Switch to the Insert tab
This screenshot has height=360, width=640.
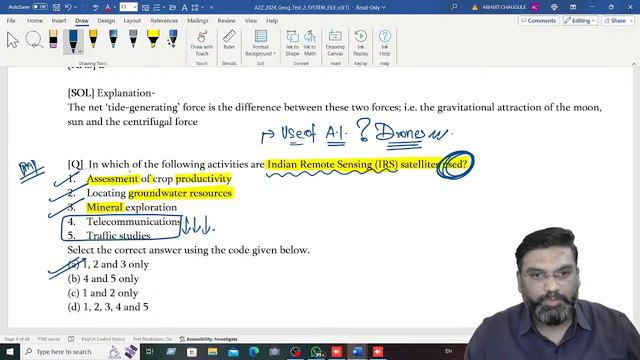pyautogui.click(x=59, y=20)
